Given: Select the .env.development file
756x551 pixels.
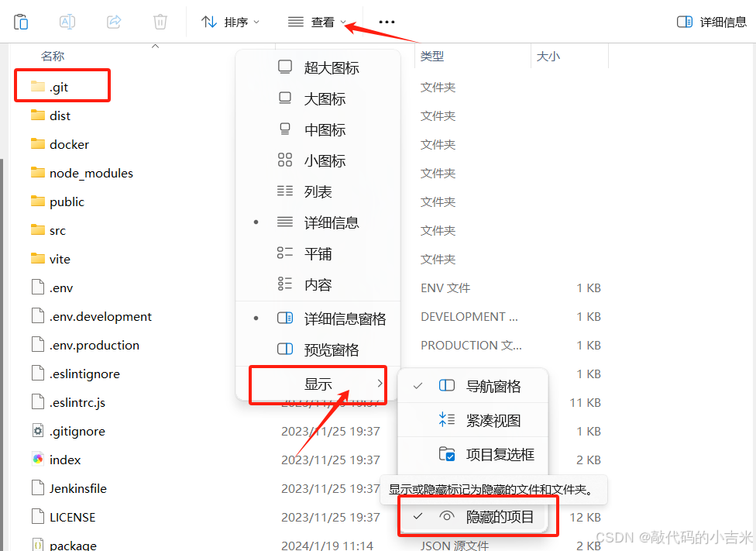Looking at the screenshot, I should pos(91,316).
